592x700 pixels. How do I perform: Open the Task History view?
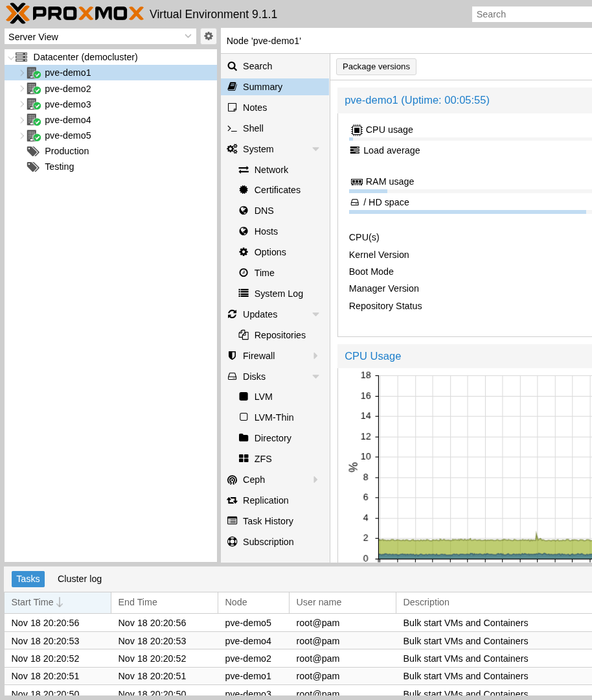click(x=269, y=520)
